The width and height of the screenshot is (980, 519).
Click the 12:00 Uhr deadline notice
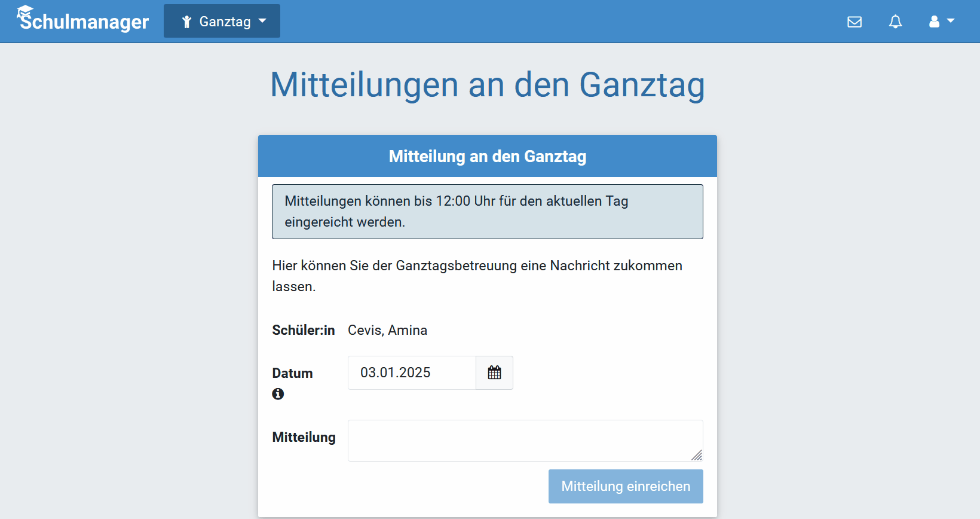488,212
